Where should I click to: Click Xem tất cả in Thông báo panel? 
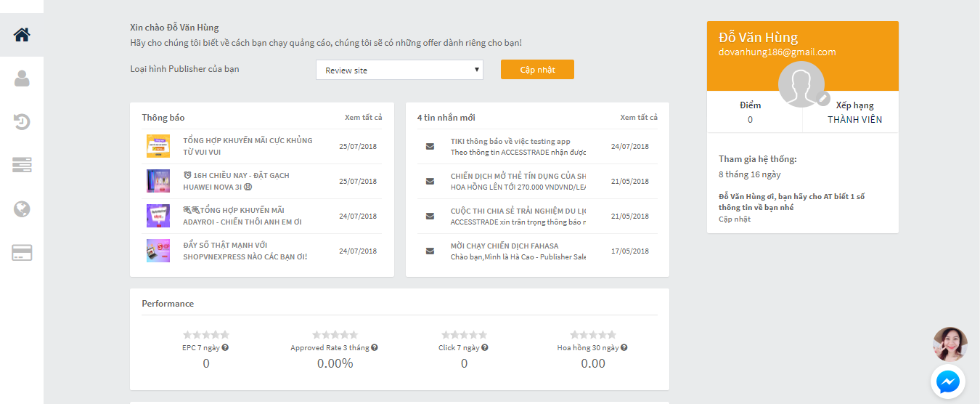[x=363, y=118]
